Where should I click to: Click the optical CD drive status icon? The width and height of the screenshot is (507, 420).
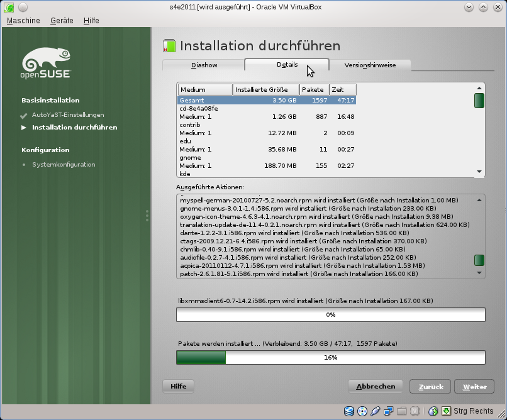(362, 411)
